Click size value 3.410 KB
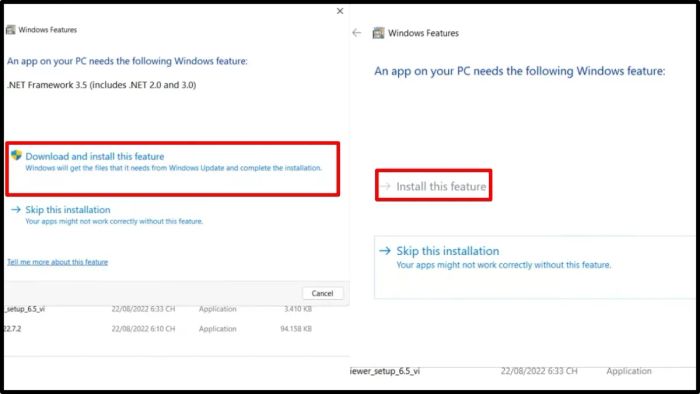The height and width of the screenshot is (394, 700). pyautogui.click(x=298, y=309)
